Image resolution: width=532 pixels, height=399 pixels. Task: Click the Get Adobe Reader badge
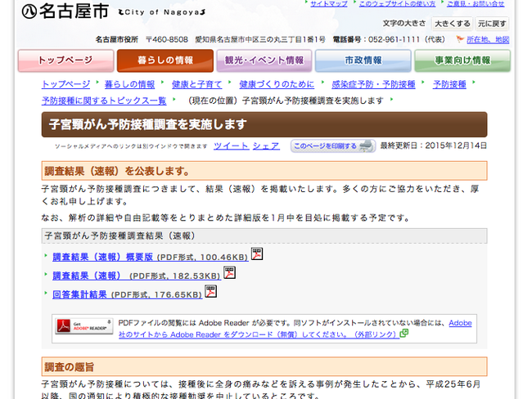coord(83,328)
